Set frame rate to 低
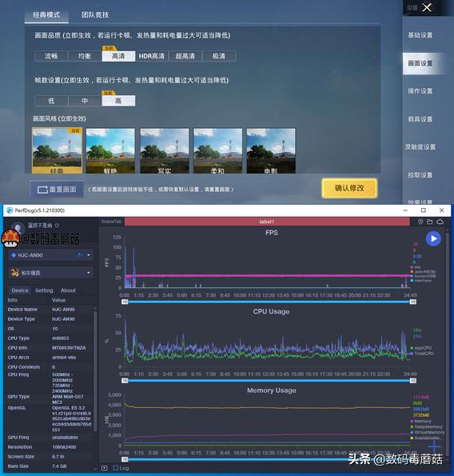Screen dimensions: 454x476 (x=51, y=101)
